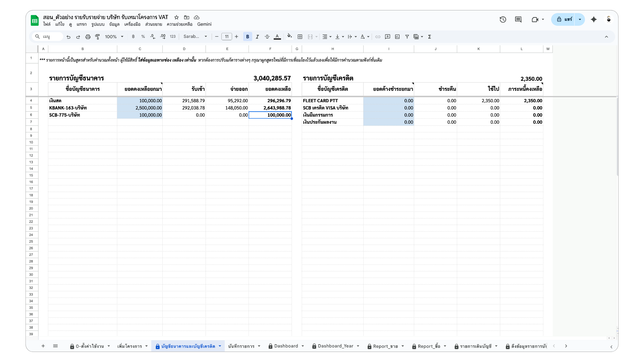Open Dashboard tab dropdown arrow

coord(303,346)
